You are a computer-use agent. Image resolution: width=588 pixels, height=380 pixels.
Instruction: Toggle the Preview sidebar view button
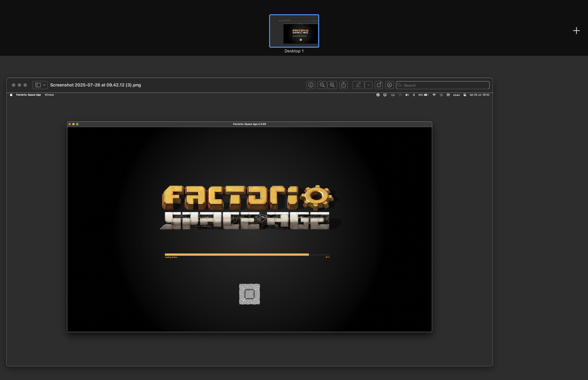tap(38, 85)
